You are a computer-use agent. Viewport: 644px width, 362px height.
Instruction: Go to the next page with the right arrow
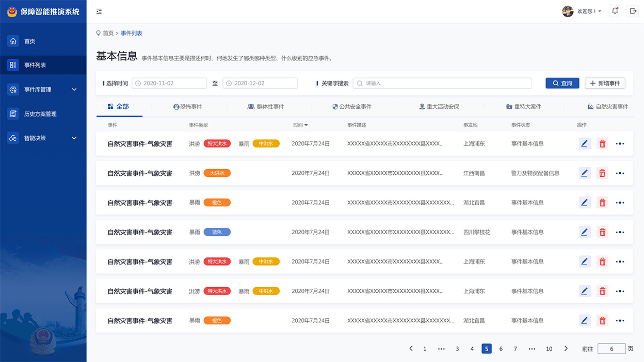click(566, 349)
